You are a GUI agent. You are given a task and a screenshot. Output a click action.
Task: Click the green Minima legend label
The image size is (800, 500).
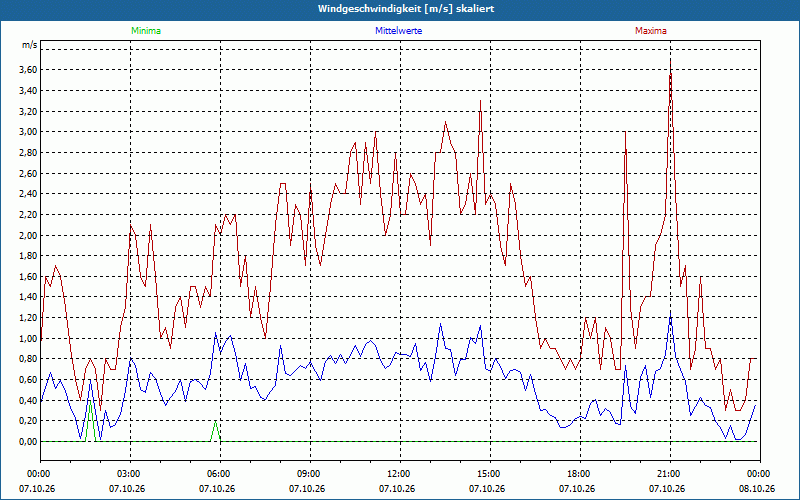tap(146, 31)
